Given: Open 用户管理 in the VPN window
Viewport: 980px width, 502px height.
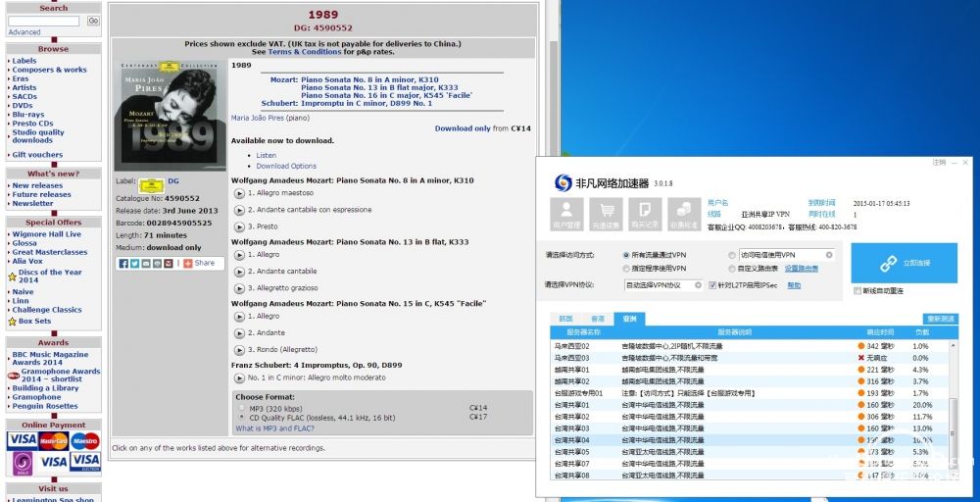Looking at the screenshot, I should pyautogui.click(x=566, y=215).
